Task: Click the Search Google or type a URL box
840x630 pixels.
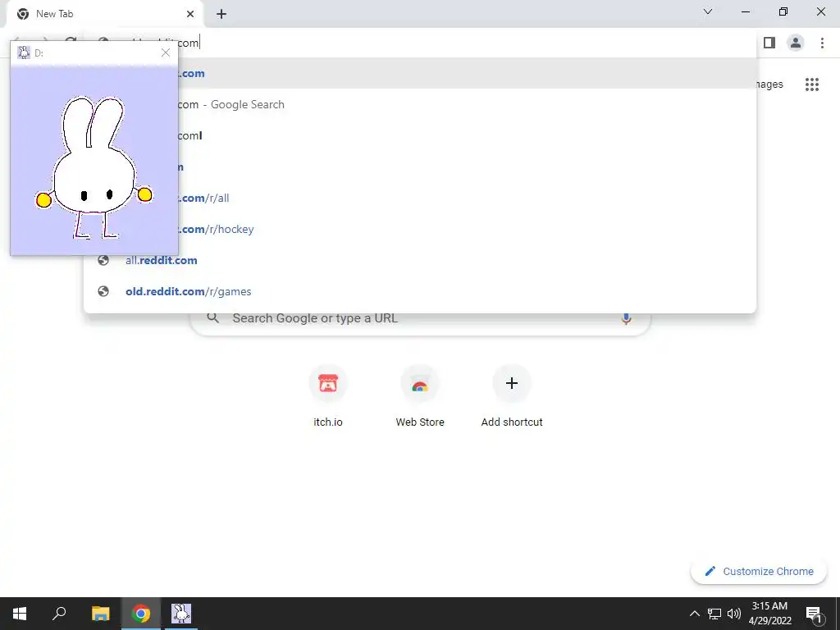Action: (420, 318)
